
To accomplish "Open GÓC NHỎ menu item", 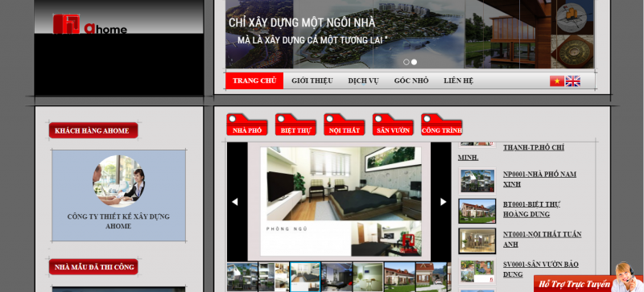I will [x=411, y=80].
